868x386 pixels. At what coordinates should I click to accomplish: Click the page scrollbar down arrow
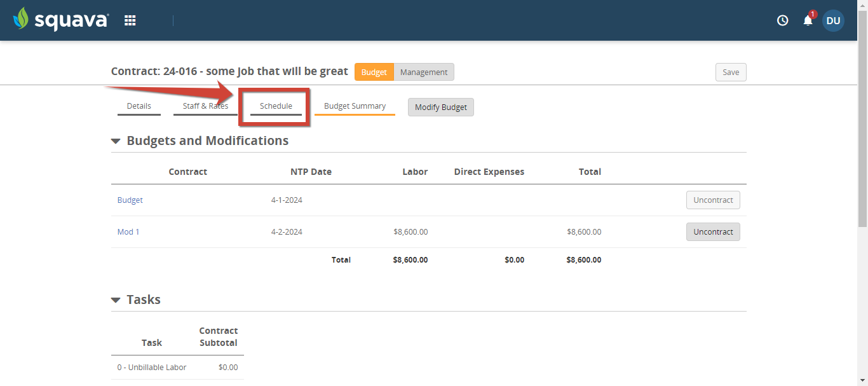[864, 382]
